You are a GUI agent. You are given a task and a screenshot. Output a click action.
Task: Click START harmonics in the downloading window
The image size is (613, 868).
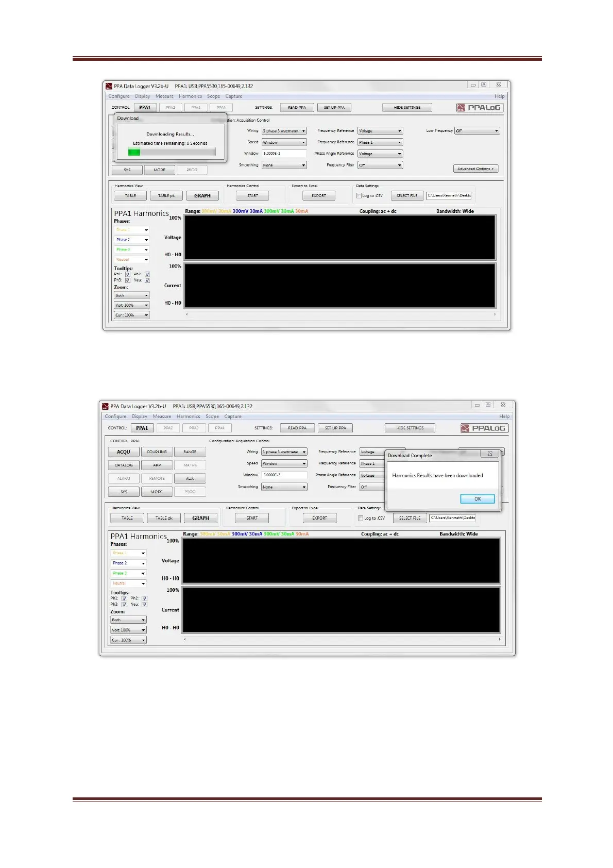pos(253,196)
